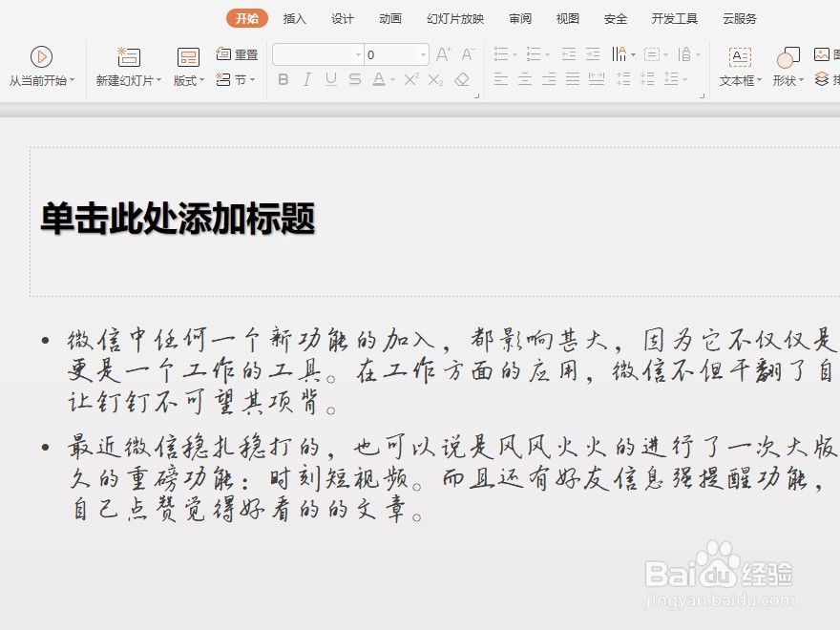Image resolution: width=840 pixels, height=630 pixels.
Task: Click the bullet list icon
Action: click(x=501, y=54)
